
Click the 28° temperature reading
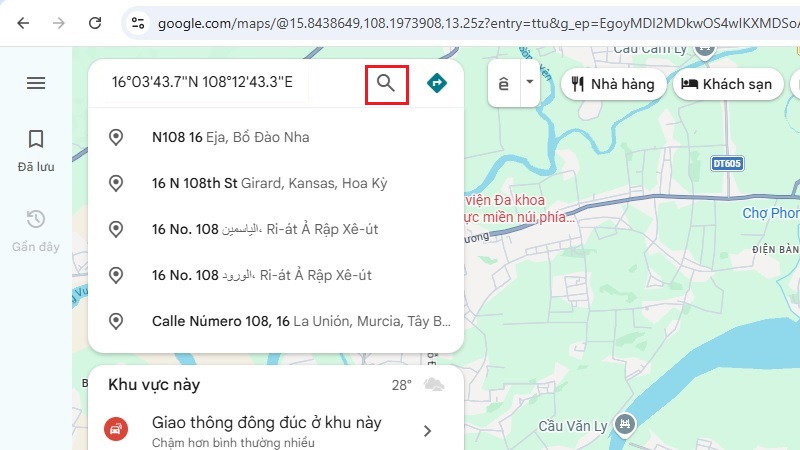[x=402, y=385]
